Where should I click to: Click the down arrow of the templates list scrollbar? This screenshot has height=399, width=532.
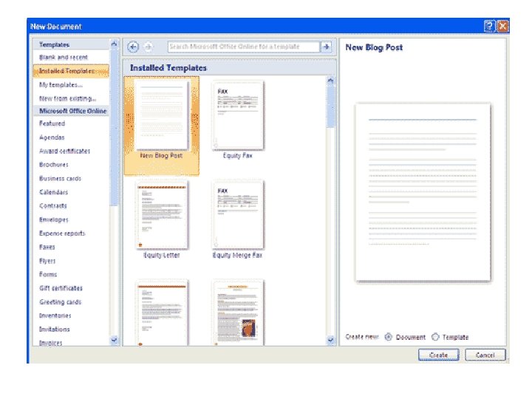tap(330, 340)
